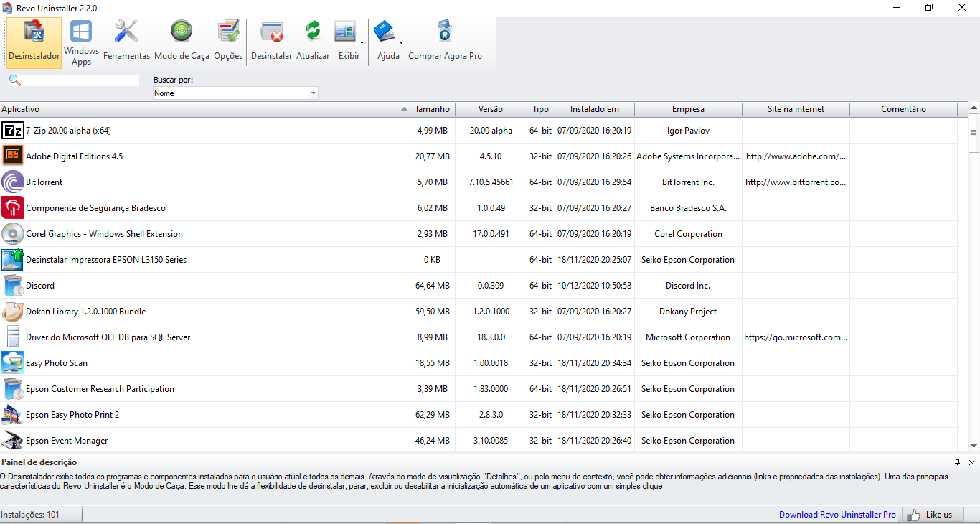Sort by Versão column header
Viewport: 980px width, 524px height.
coord(491,109)
